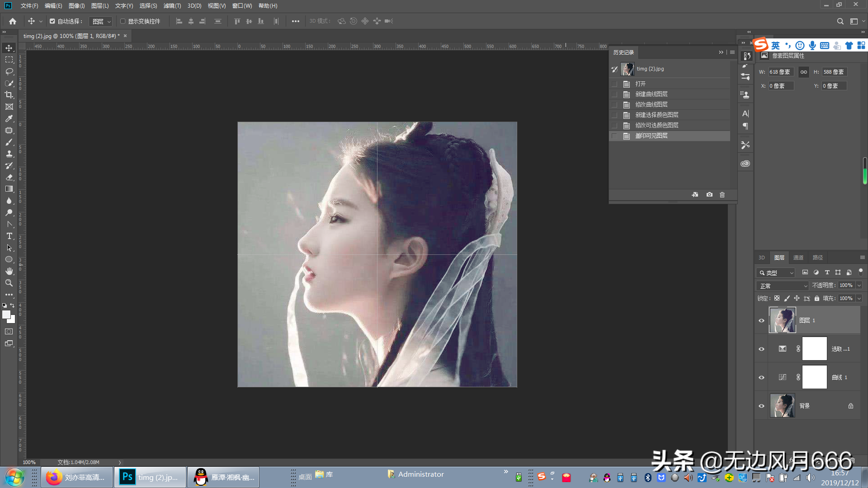Screen dimensions: 868x488
Task: Enable the 显示变换控件 checkbox
Action: coord(123,21)
